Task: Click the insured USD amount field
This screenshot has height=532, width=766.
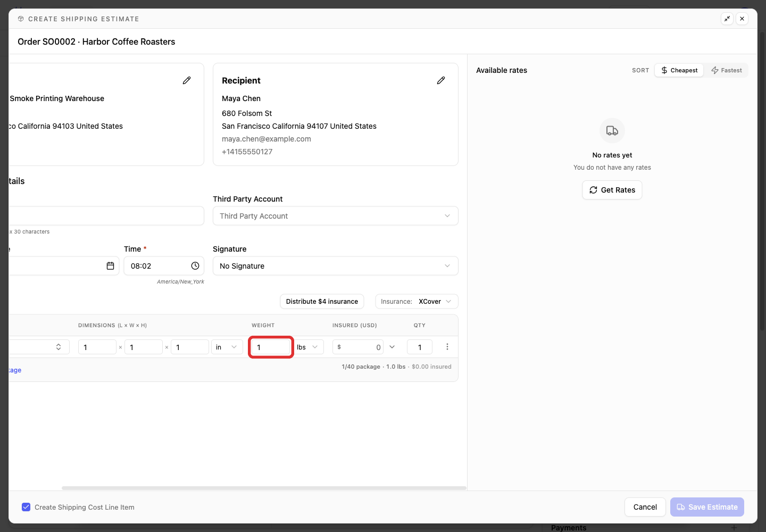Action: 358,347
